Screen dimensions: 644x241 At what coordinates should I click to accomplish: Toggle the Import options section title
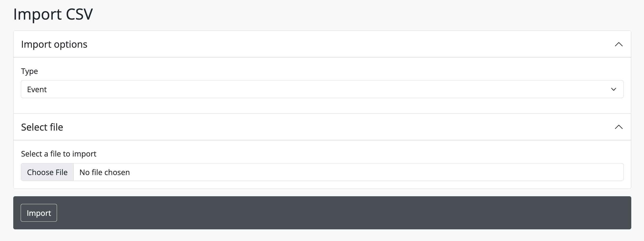54,44
